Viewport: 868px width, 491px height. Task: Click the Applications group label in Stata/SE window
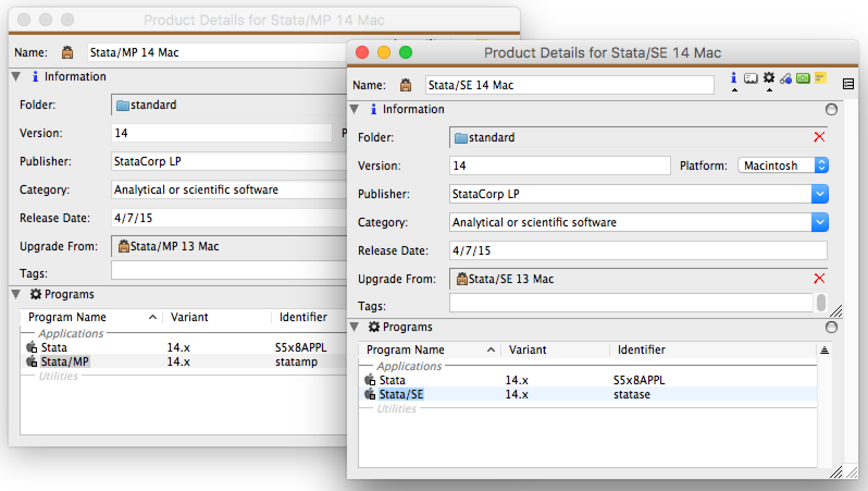(409, 366)
